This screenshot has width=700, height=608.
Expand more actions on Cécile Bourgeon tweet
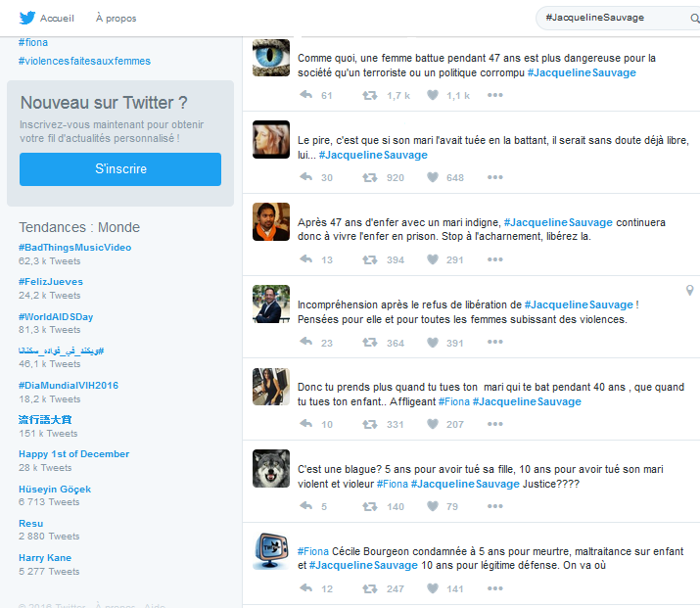tap(494, 588)
